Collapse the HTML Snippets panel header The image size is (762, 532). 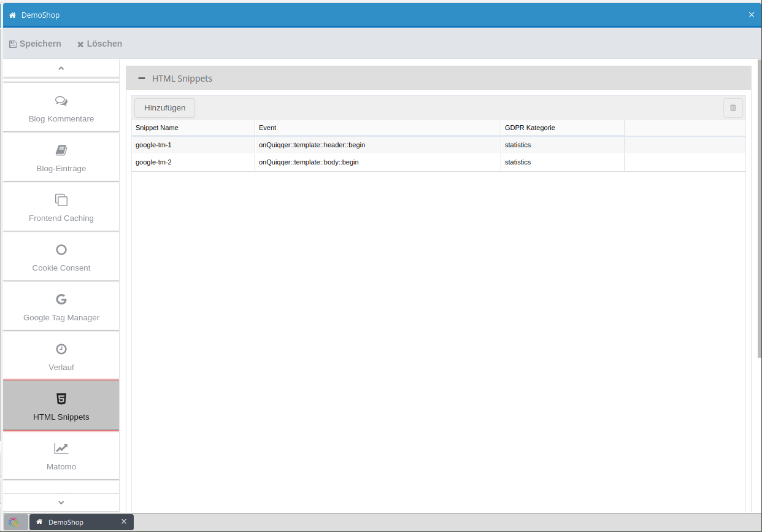(x=142, y=79)
